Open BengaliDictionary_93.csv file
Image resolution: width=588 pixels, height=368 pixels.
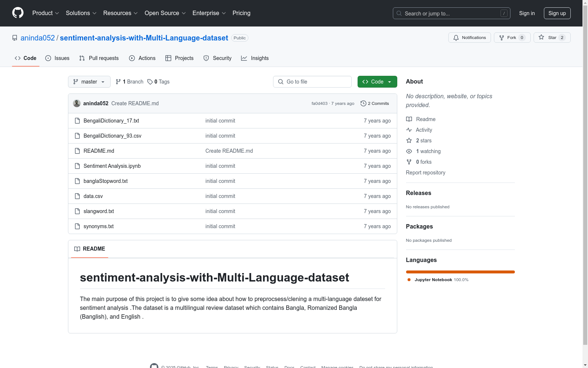(112, 136)
